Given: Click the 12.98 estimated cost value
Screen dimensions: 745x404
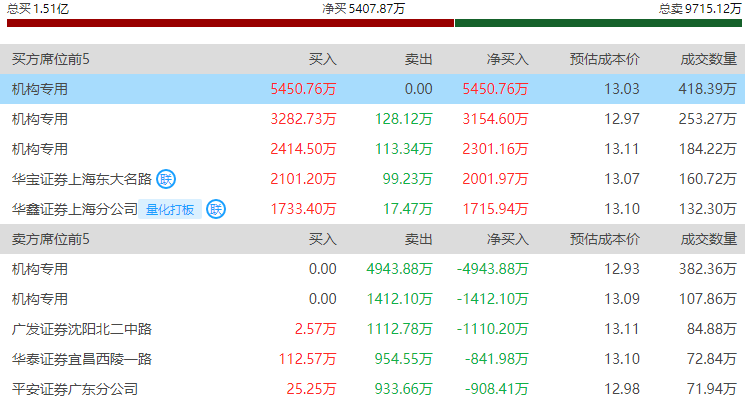Looking at the screenshot, I should pos(622,389).
